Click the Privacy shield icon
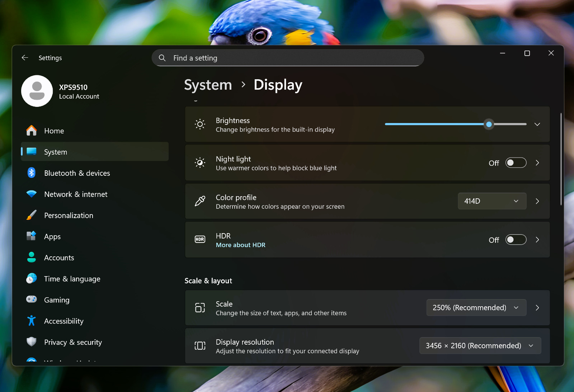Screen dimensions: 574x392 pyautogui.click(x=32, y=342)
